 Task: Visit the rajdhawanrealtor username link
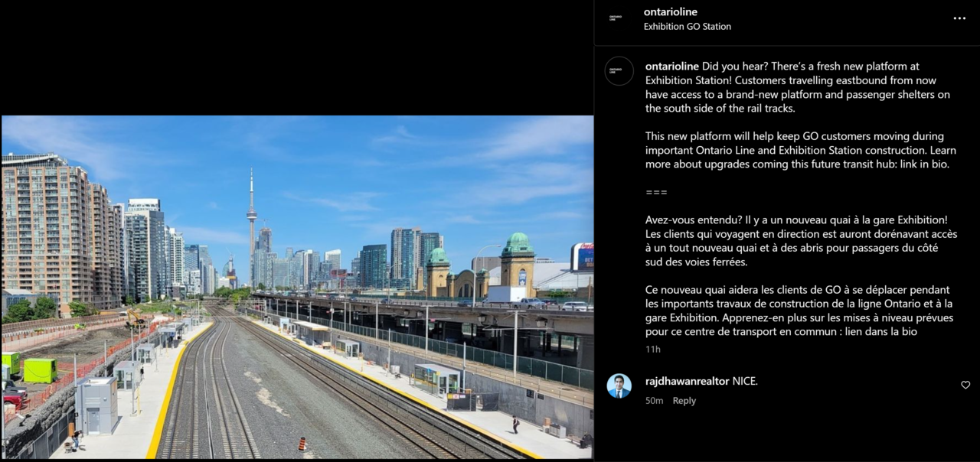click(688, 381)
